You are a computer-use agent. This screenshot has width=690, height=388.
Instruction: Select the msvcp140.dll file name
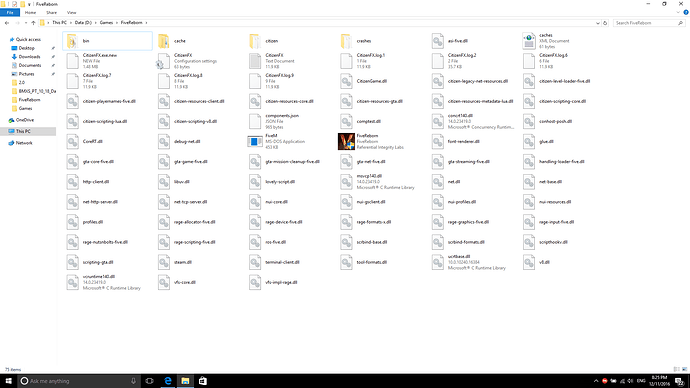click(369, 176)
